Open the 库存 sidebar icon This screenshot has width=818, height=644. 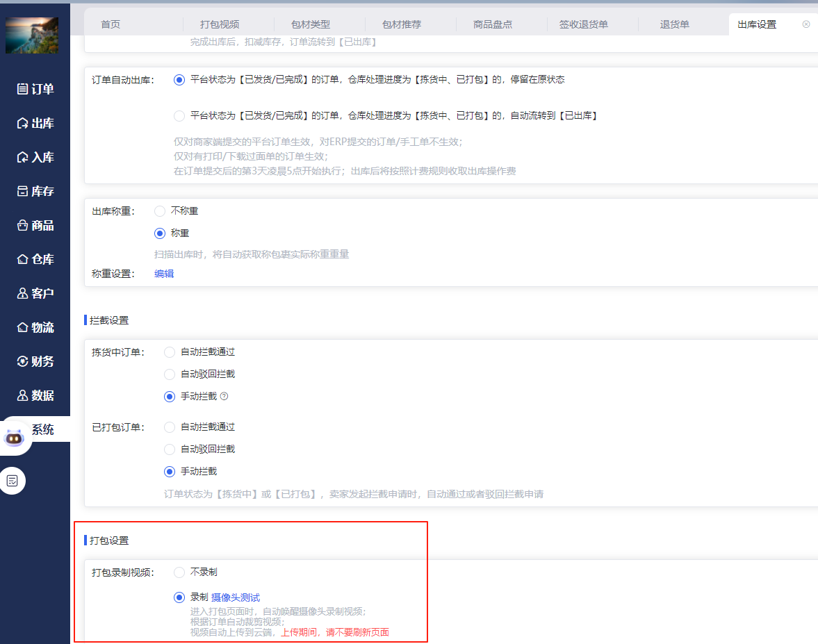pos(22,191)
